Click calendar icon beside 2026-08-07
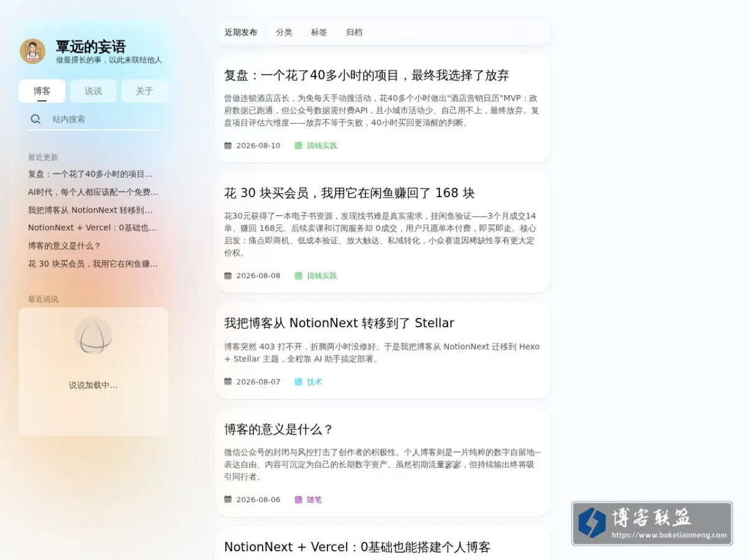 [x=228, y=382]
